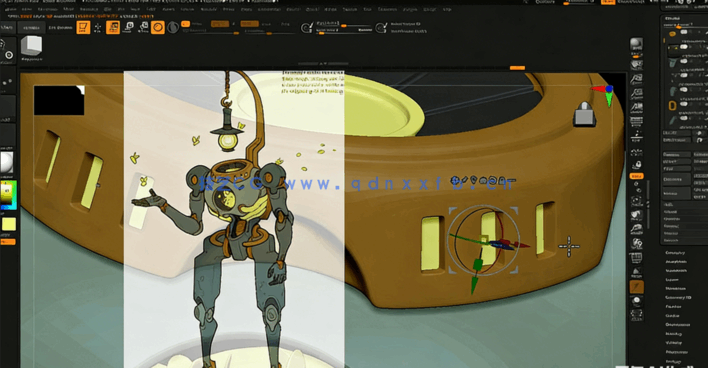Screen dimensions: 708x368
Task: Click the Live Boolean button
Action: pos(61,28)
